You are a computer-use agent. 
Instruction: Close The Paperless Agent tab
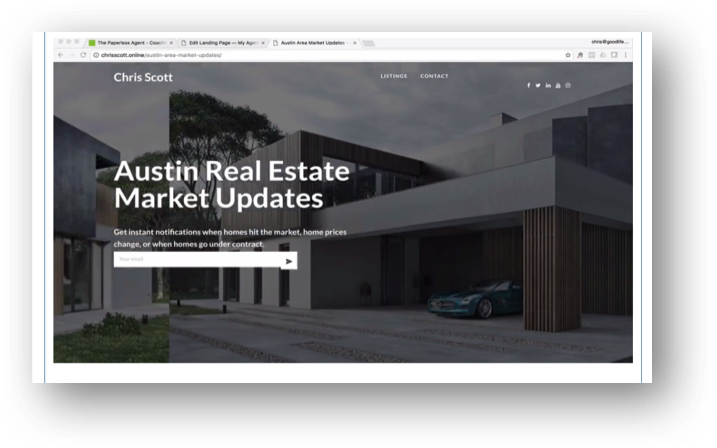point(171,43)
